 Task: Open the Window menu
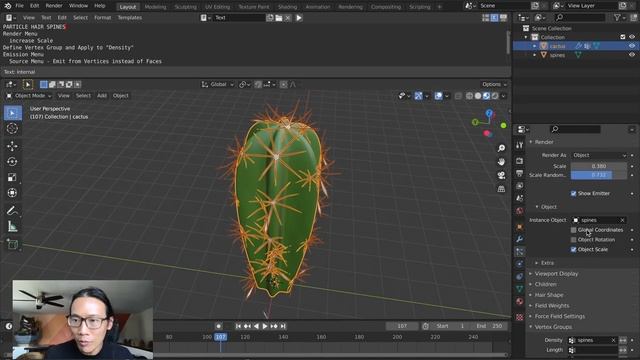tap(78, 6)
